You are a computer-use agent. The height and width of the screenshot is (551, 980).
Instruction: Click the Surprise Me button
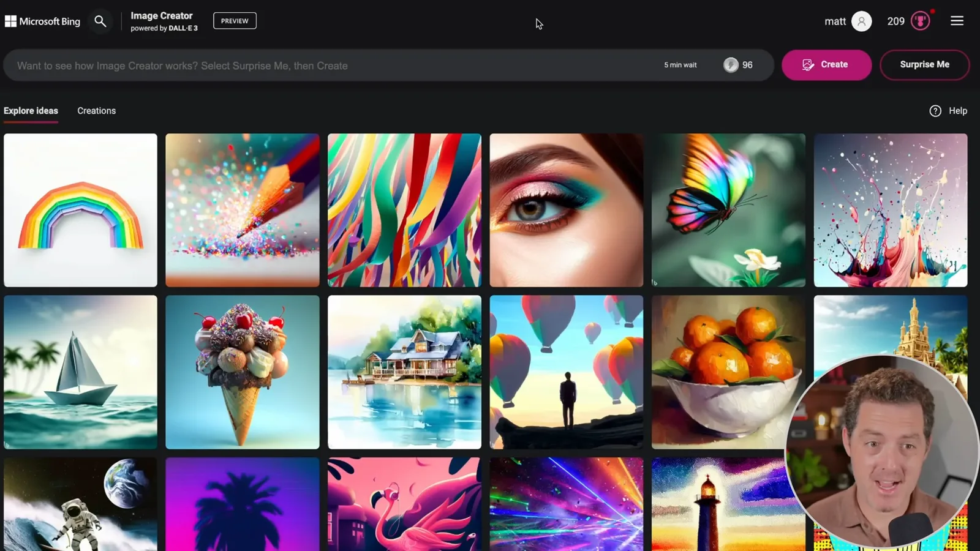pyautogui.click(x=924, y=65)
